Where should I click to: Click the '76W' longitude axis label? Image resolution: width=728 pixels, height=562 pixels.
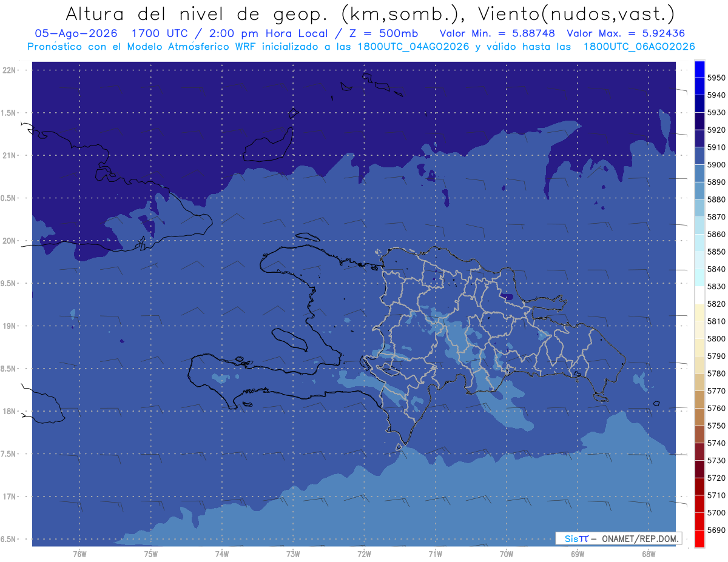point(79,554)
